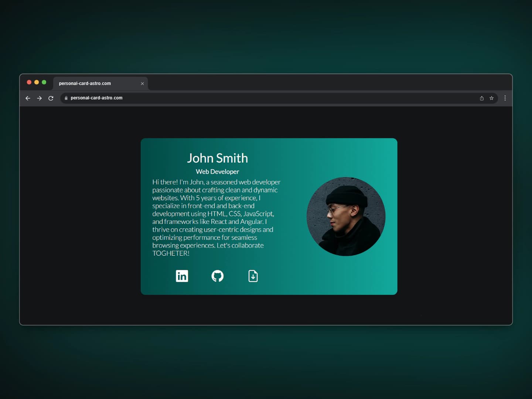Open the browser share icon
532x399 pixels.
pos(481,98)
